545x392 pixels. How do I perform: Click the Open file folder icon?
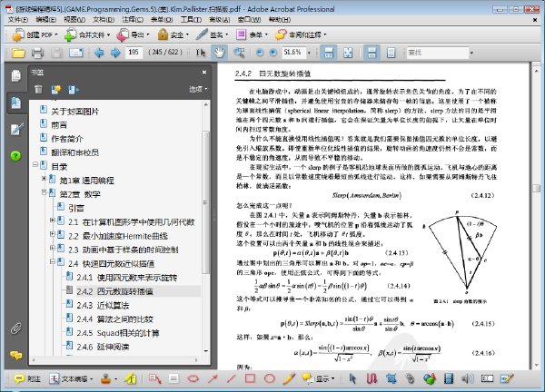point(18,53)
